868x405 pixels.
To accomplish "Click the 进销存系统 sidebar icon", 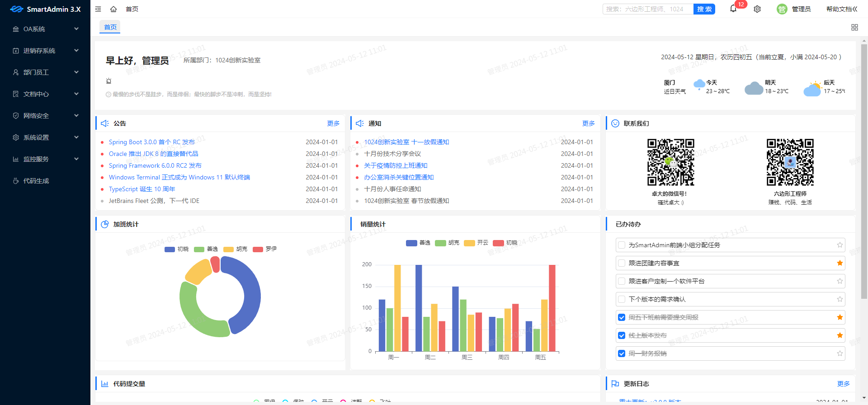I will (16, 51).
